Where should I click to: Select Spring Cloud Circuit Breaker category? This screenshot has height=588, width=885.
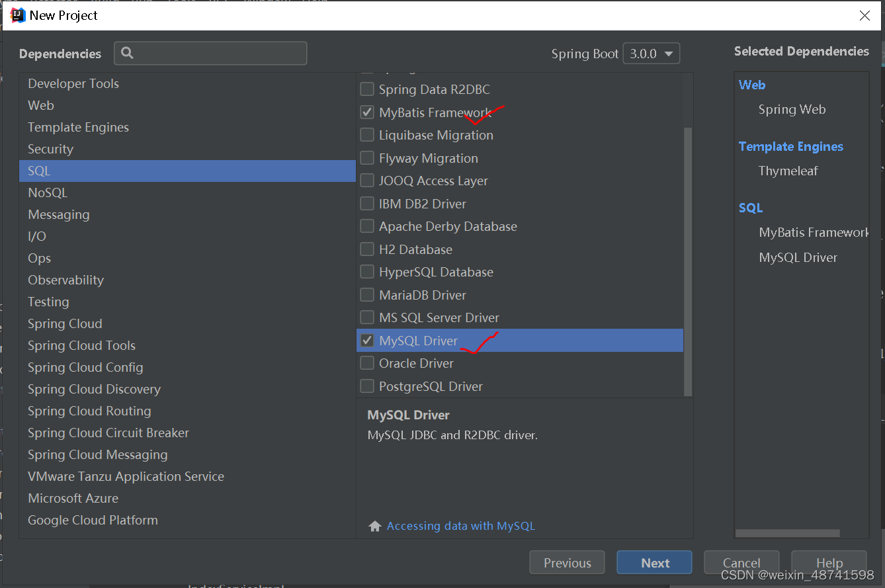187,433
